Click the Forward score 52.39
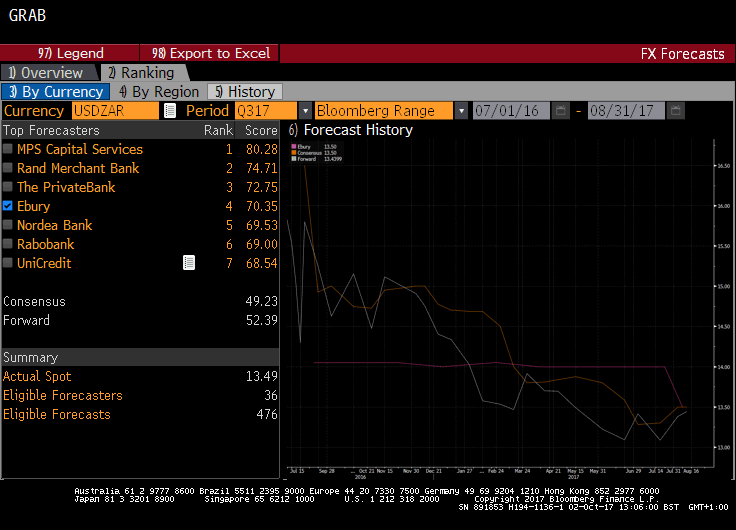The width and height of the screenshot is (736, 530). 261,320
